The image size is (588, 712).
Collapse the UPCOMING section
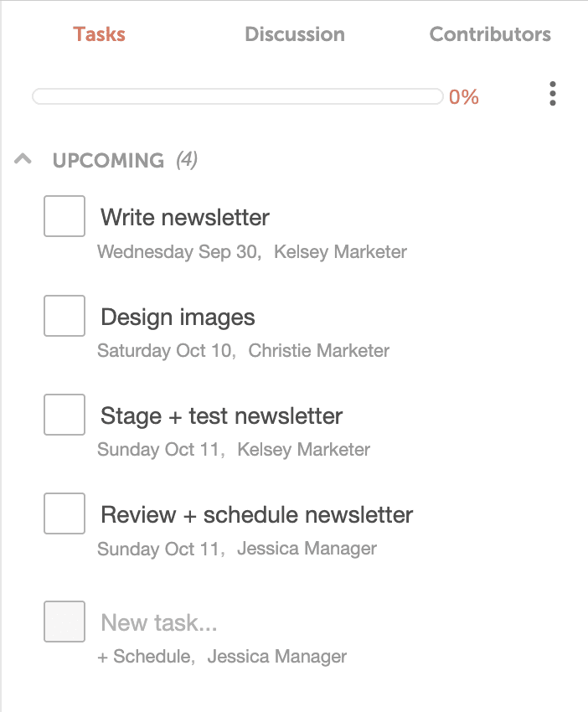[x=21, y=159]
